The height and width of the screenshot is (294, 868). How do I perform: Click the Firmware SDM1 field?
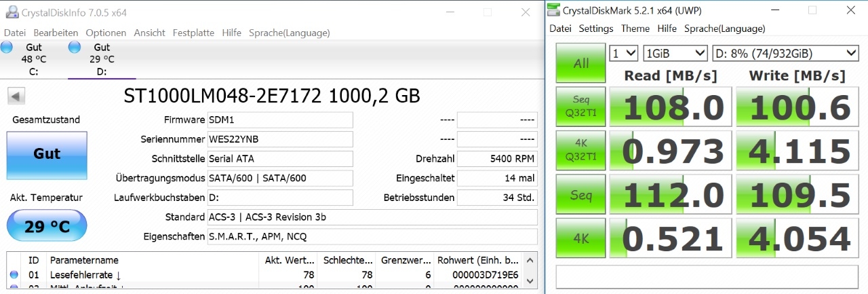point(279,120)
